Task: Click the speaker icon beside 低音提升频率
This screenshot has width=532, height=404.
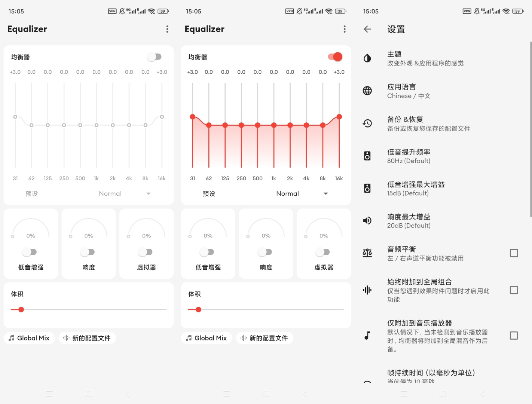Action: click(x=367, y=156)
